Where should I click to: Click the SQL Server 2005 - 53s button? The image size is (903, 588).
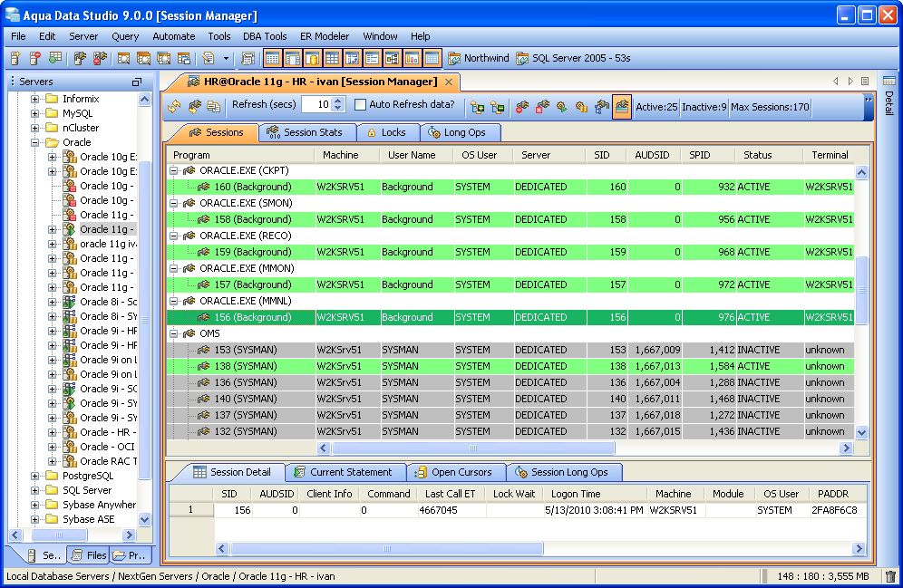click(574, 58)
